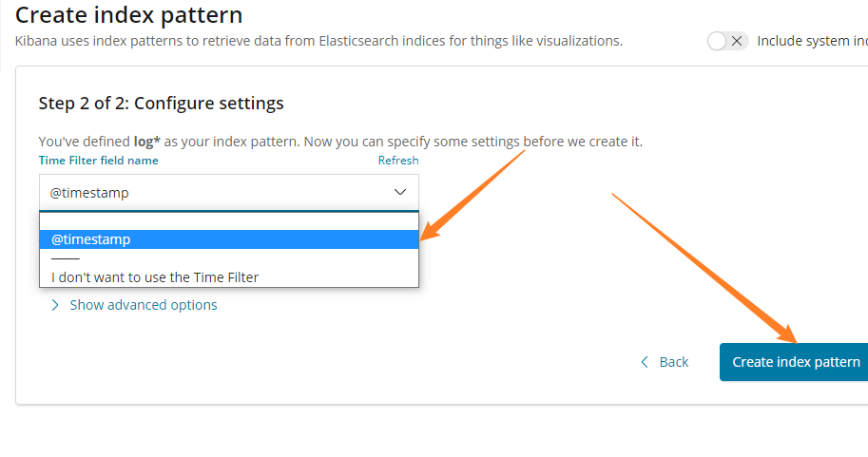Toggle the Include system indices switch
This screenshot has height=457, width=868.
[727, 41]
